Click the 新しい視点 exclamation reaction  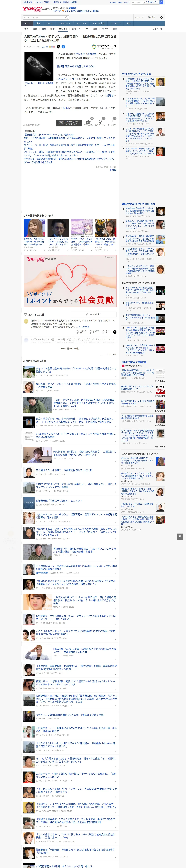[x=112, y=123]
